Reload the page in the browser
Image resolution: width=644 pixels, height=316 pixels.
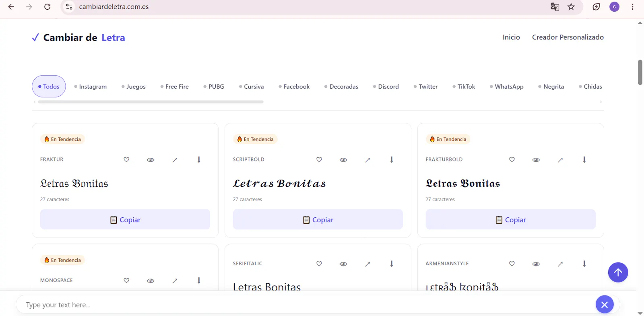tap(47, 7)
